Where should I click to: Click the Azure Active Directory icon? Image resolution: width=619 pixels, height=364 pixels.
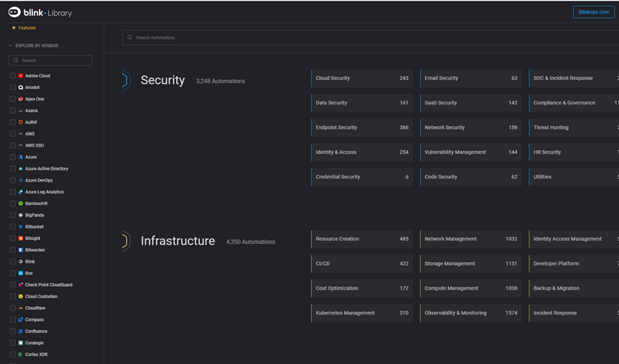[21, 169]
